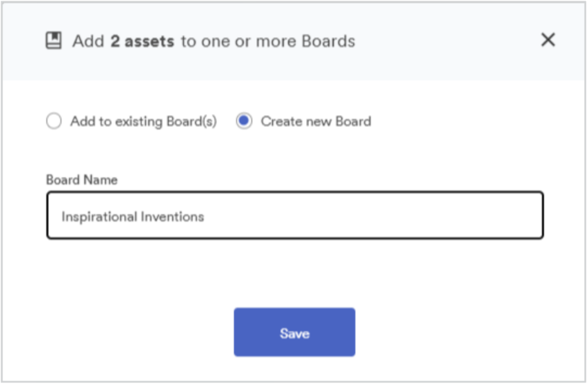Click the "Create new Board" label text

[316, 122]
